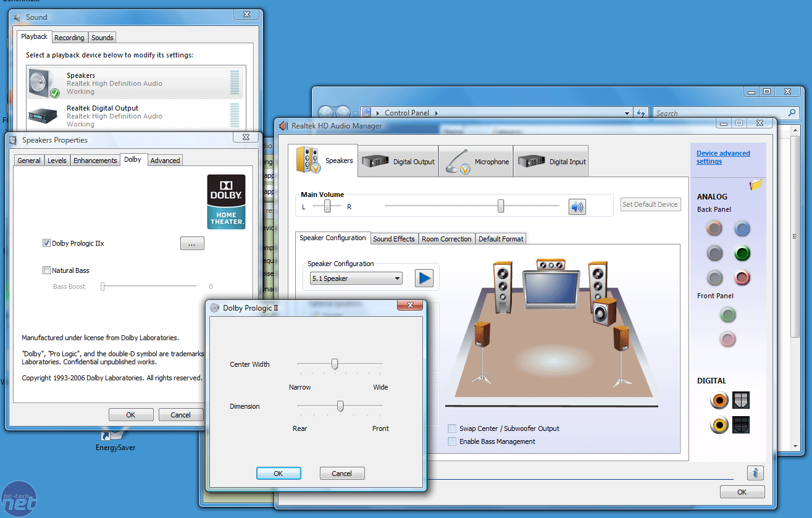Open the Advanced tab in Speakers Properties
Image resolution: width=812 pixels, height=518 pixels.
(x=165, y=161)
